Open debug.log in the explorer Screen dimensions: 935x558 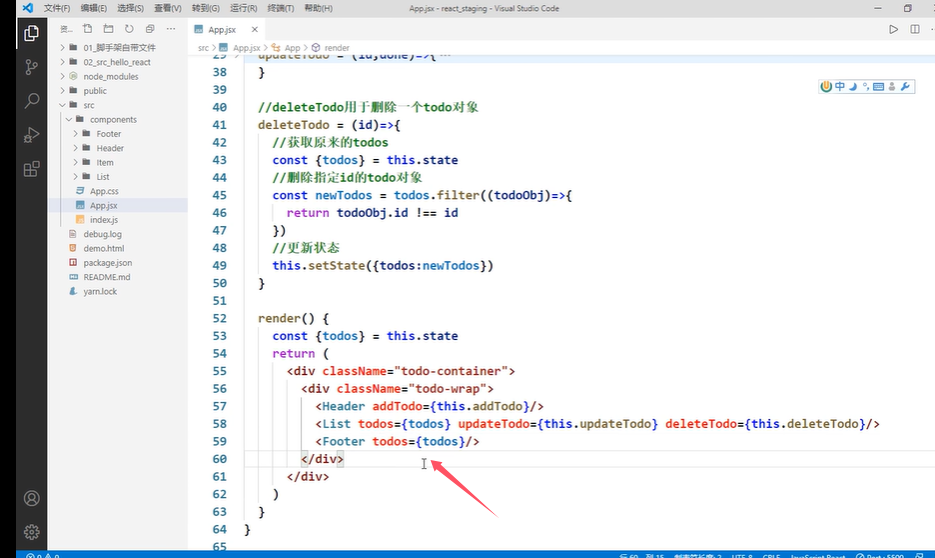(x=102, y=234)
